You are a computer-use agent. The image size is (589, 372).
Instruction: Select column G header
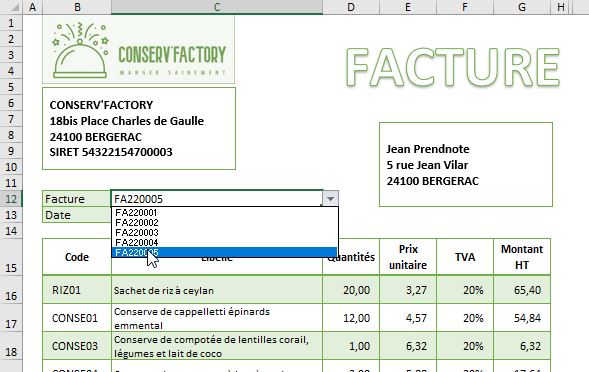click(522, 7)
